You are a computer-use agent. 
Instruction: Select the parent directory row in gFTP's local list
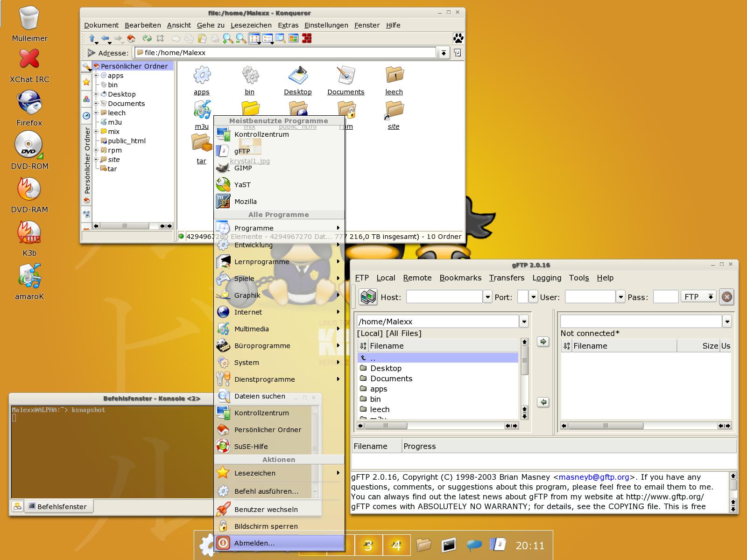point(438,358)
